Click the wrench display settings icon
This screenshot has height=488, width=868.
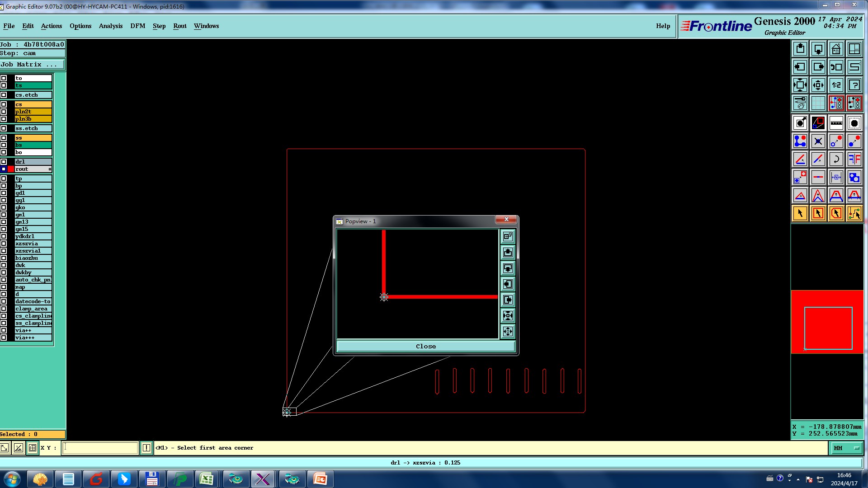(x=800, y=103)
